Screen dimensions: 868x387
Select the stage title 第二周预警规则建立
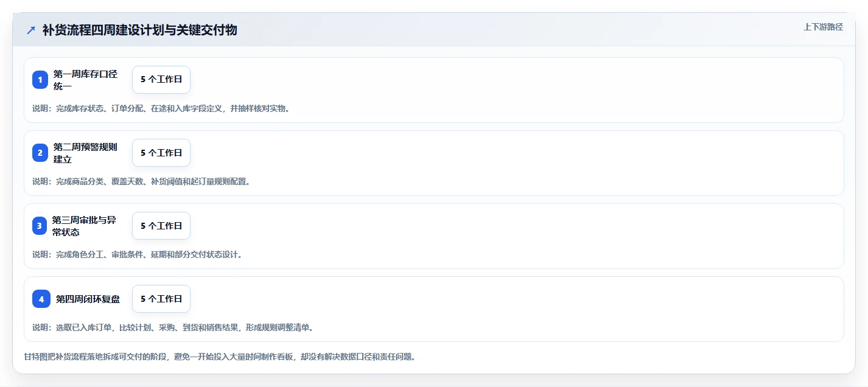[x=85, y=153]
